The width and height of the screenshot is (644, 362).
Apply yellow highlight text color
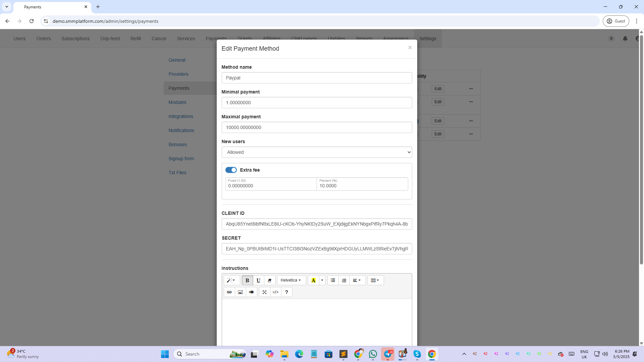[x=313, y=280]
